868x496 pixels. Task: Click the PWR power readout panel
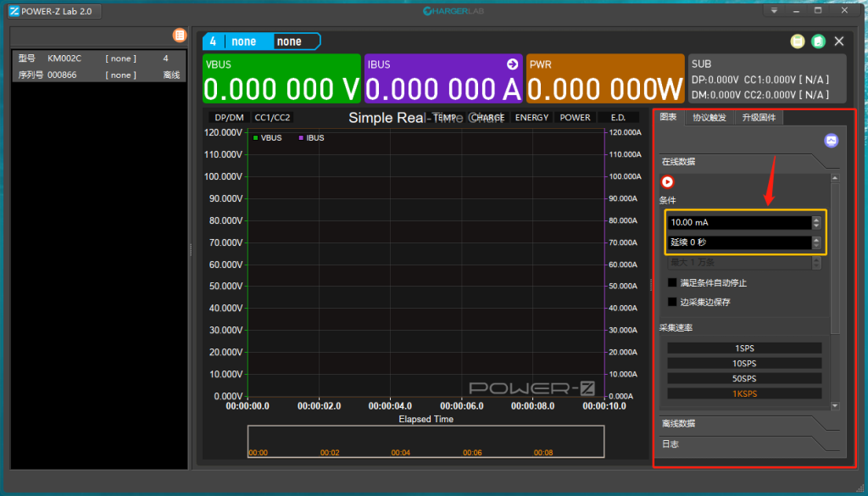coord(605,79)
